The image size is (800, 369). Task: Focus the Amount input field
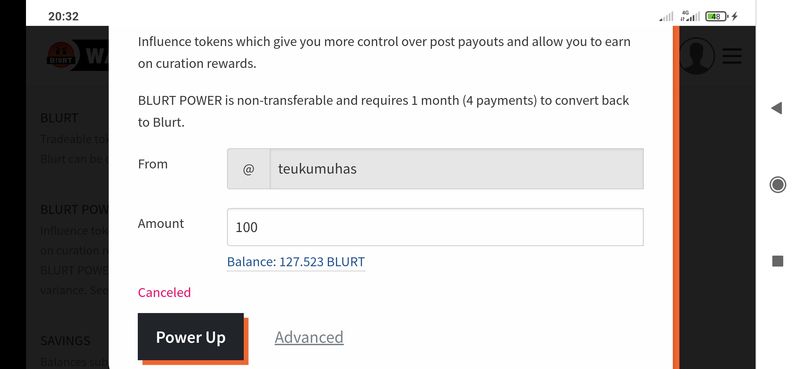click(435, 227)
